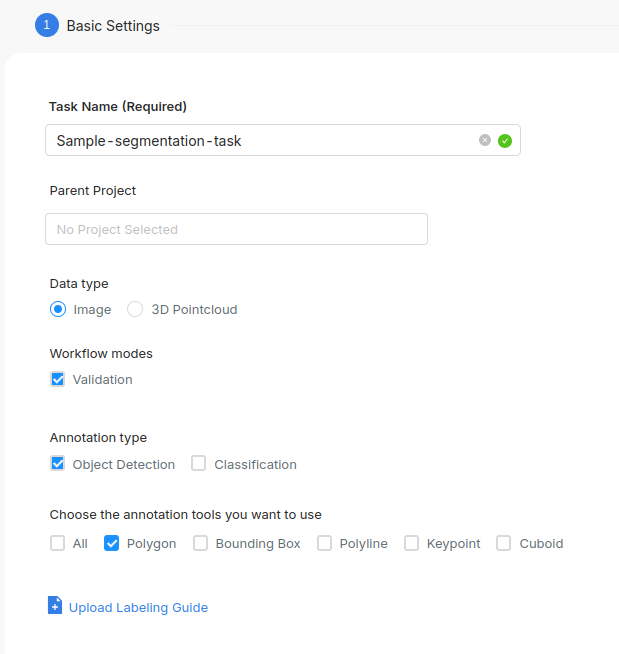Click the clear icon in Task Name field
Viewport: 619px width, 654px height.
point(485,141)
